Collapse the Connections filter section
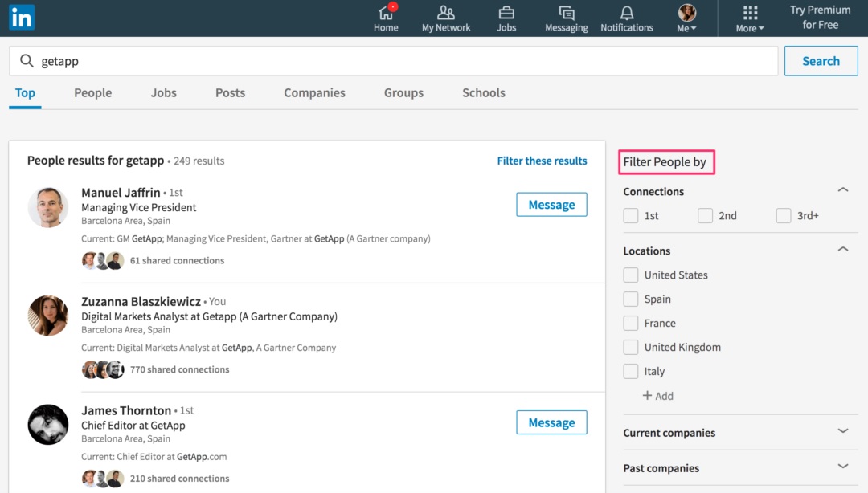This screenshot has height=493, width=868. pos(843,189)
